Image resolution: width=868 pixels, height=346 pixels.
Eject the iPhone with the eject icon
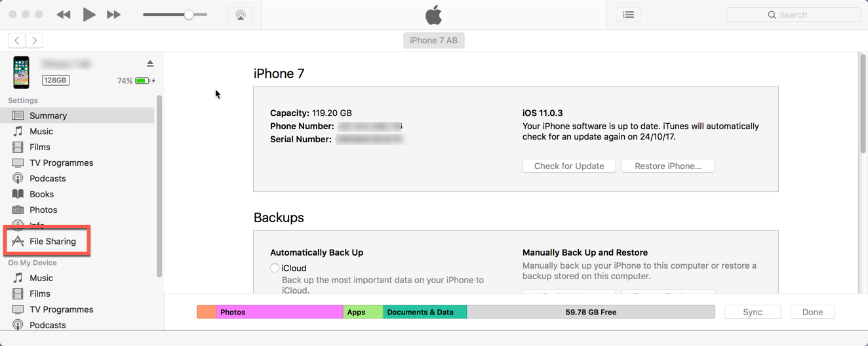pyautogui.click(x=150, y=64)
